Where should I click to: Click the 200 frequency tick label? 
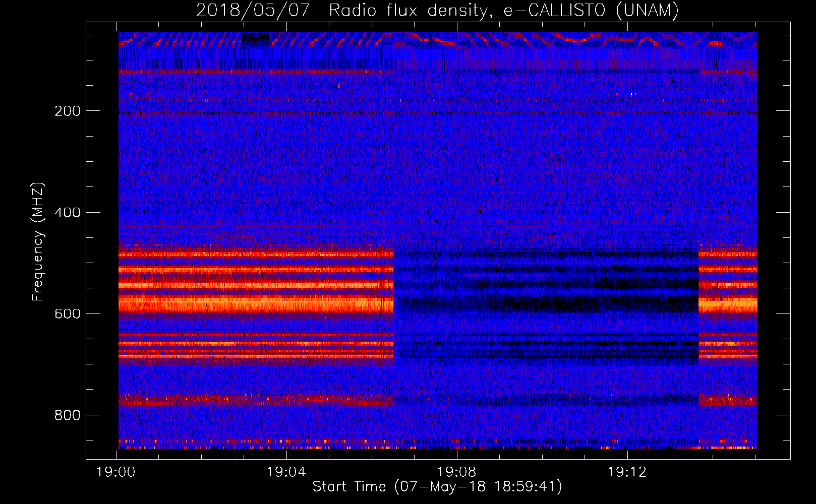click(x=68, y=111)
